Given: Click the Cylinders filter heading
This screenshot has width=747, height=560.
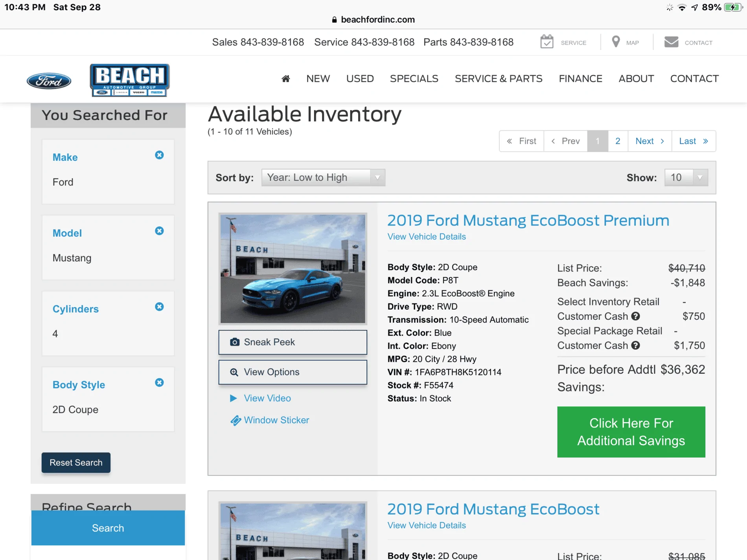Looking at the screenshot, I should tap(75, 309).
